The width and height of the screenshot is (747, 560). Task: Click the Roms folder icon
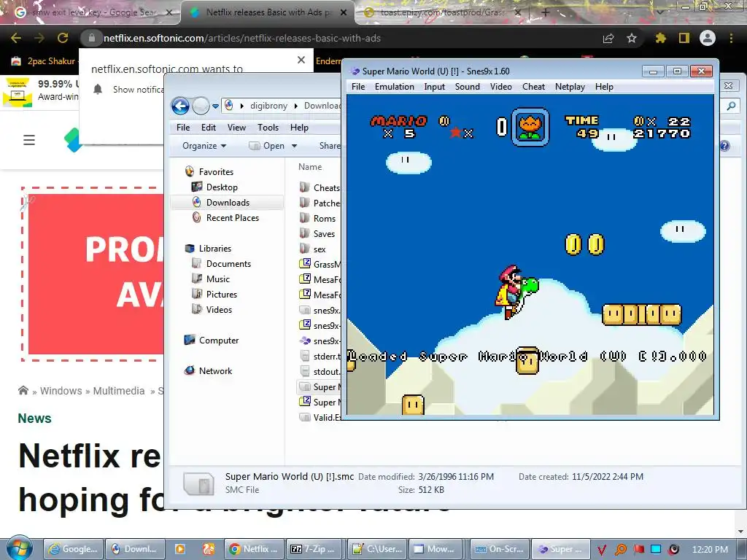(x=305, y=218)
